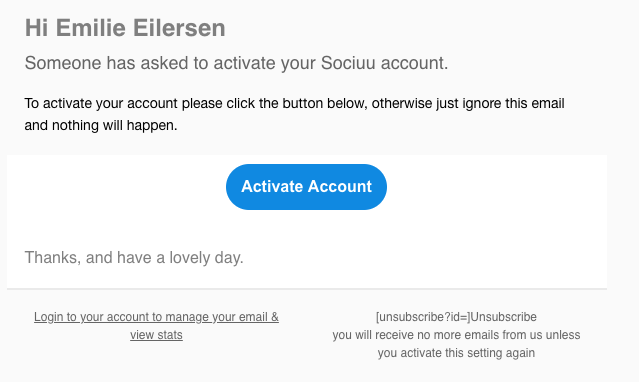Click the word 'Sociuu' in the subtitle

pos(348,63)
